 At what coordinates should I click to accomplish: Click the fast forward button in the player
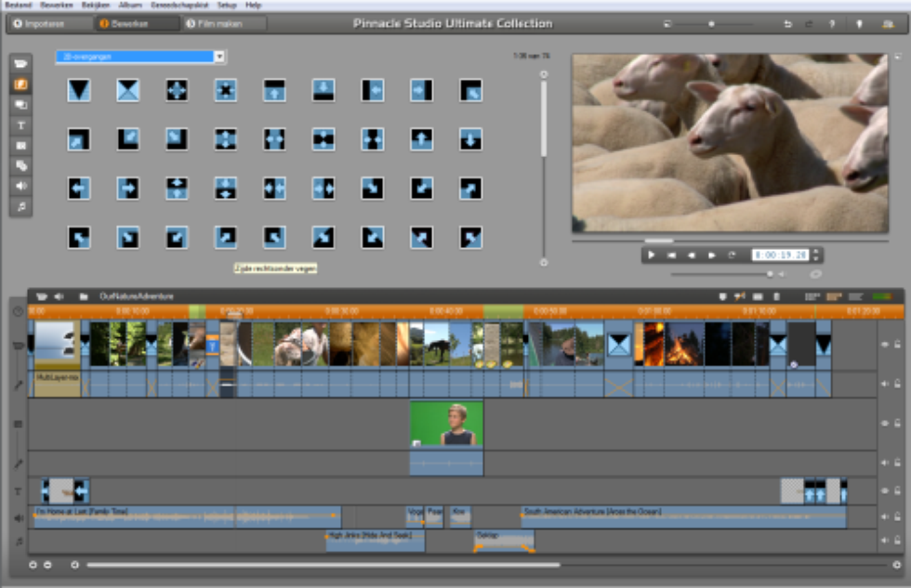click(712, 255)
